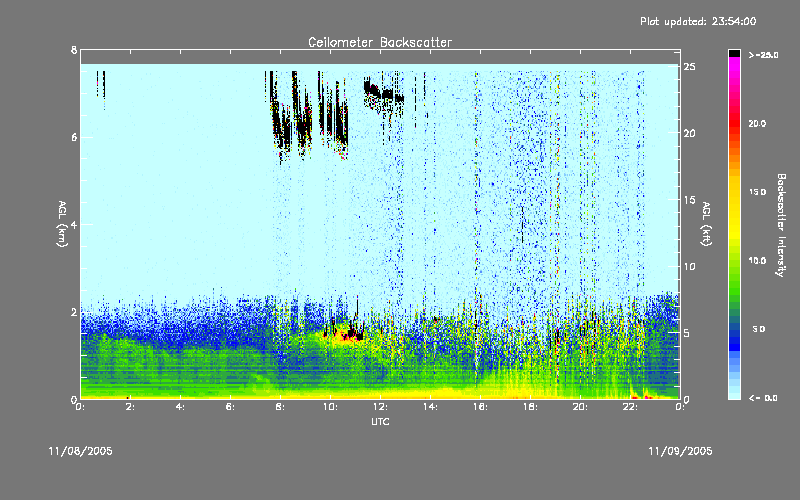800x500 pixels.
Task: Click the "22:" UTC hour tick
Action: 630,407
